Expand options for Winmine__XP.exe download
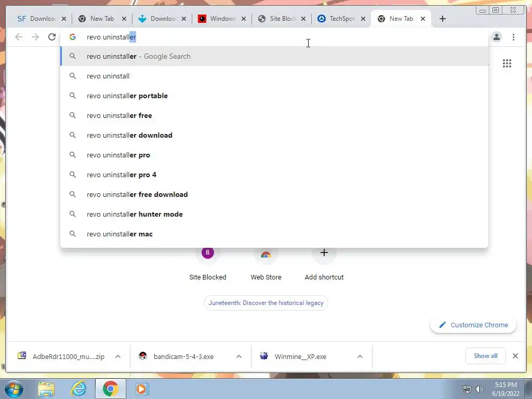532x399 pixels. tap(360, 356)
